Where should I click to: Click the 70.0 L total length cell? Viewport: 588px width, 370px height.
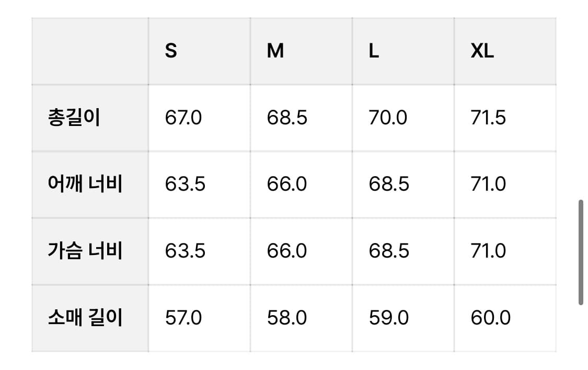coord(388,118)
